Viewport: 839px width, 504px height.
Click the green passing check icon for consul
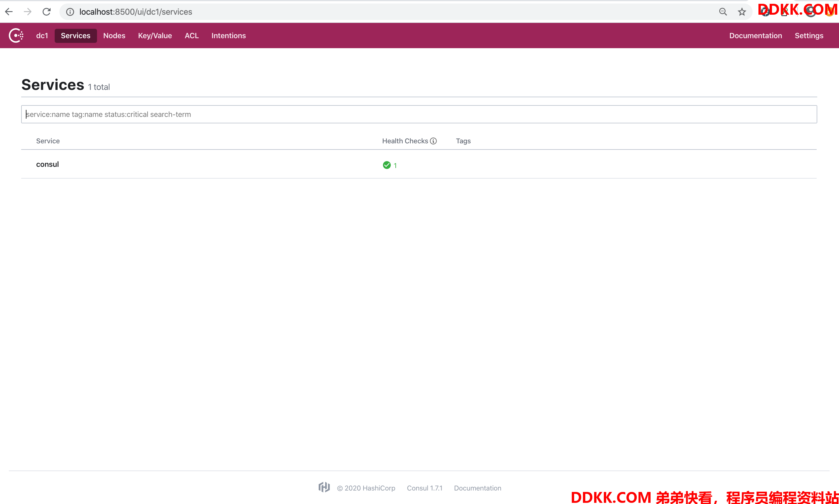(387, 165)
